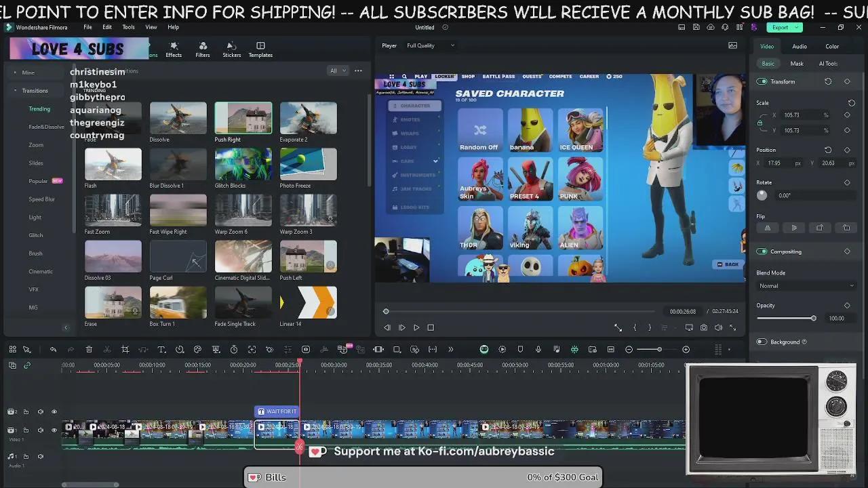The image size is (868, 488).
Task: Delete the selected clip with trash icon
Action: point(89,350)
